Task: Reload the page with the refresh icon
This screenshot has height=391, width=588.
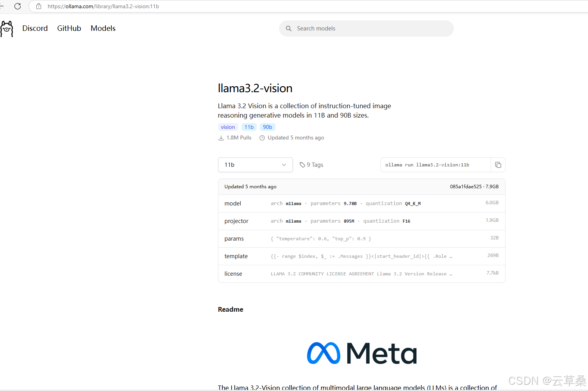Action: 18,6
